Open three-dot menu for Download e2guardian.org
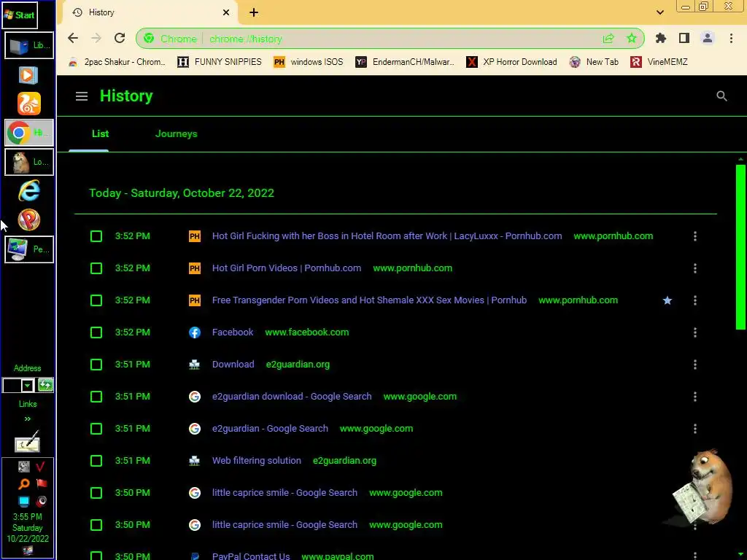Screen dimensions: 747x560 (695, 365)
